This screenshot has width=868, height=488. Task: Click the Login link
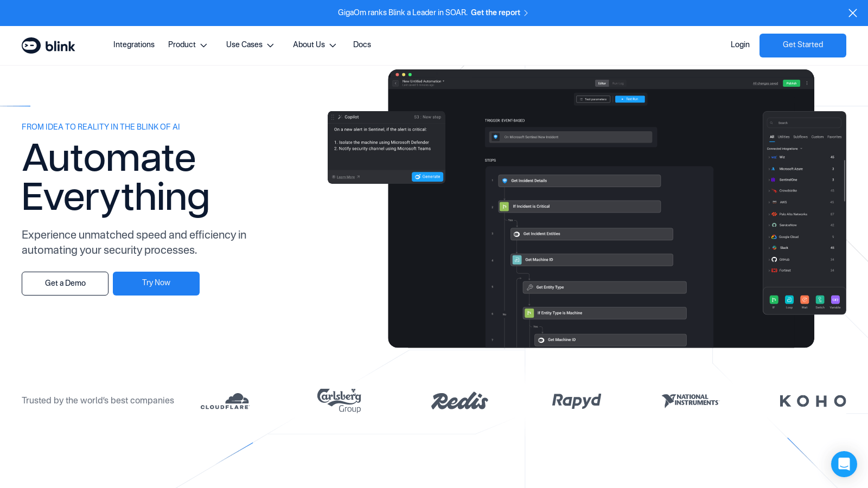tap(740, 45)
